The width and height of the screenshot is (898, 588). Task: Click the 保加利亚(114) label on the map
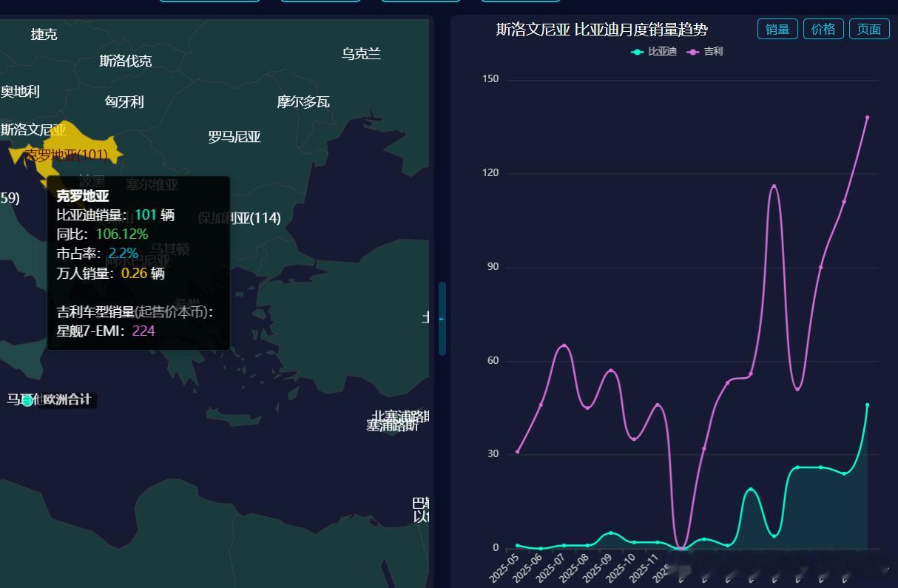[239, 218]
